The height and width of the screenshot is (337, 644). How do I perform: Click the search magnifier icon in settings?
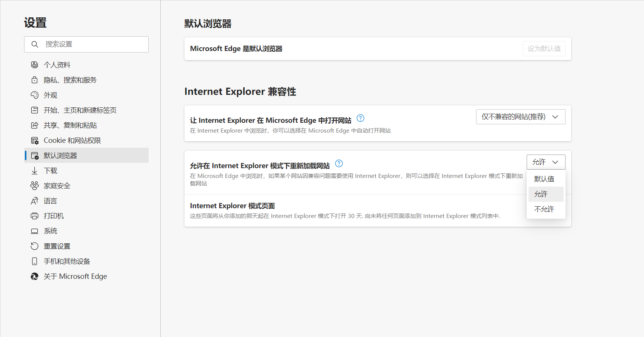35,44
